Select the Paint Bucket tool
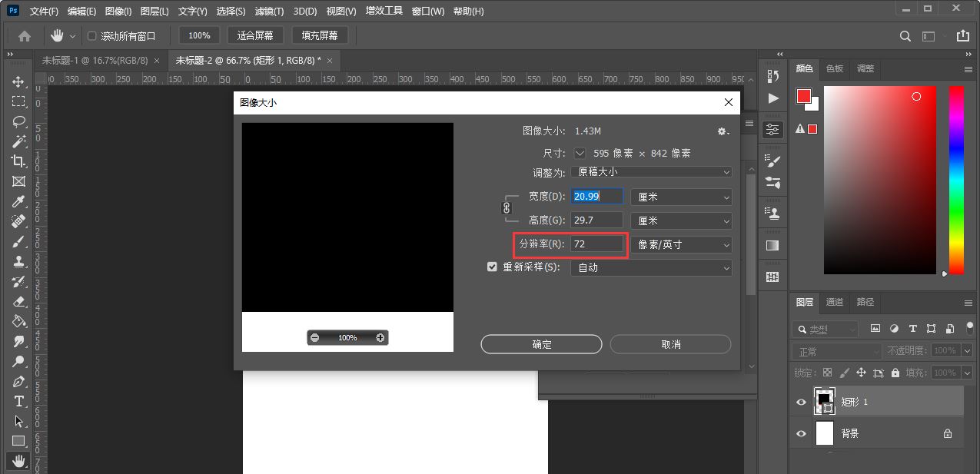This screenshot has height=474, width=980. point(18,321)
